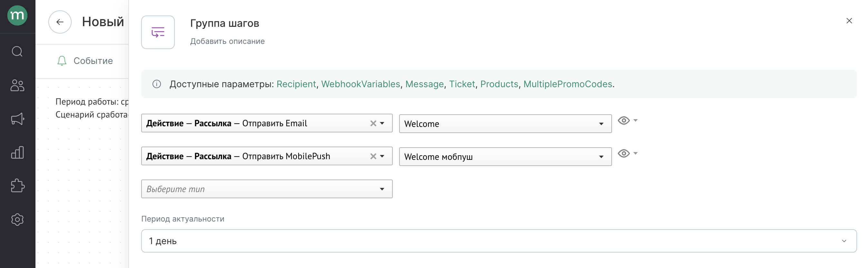Clear the Отправить Email action
This screenshot has width=868, height=268.
tap(373, 124)
